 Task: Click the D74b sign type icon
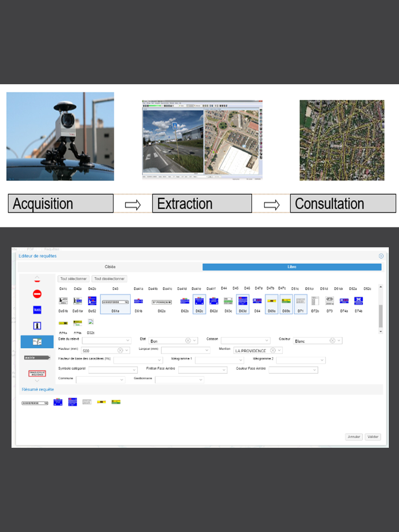(358, 301)
